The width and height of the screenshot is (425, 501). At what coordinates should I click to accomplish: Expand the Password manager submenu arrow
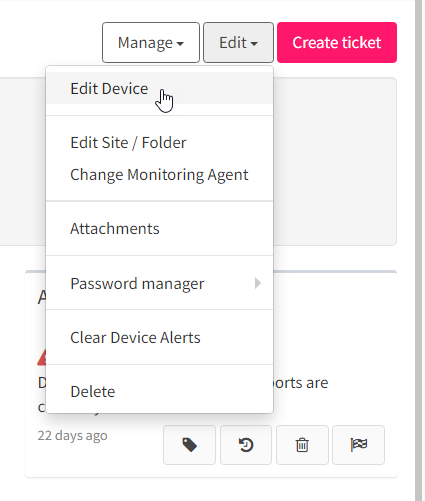258,283
